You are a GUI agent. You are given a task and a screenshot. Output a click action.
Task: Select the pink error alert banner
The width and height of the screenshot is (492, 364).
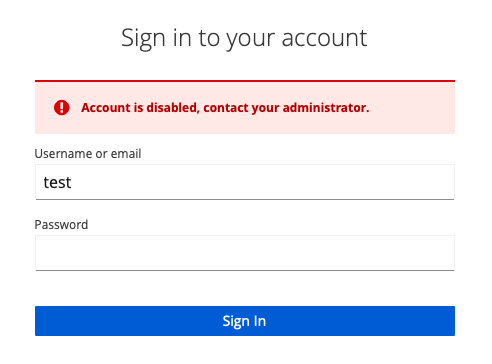[x=245, y=107]
